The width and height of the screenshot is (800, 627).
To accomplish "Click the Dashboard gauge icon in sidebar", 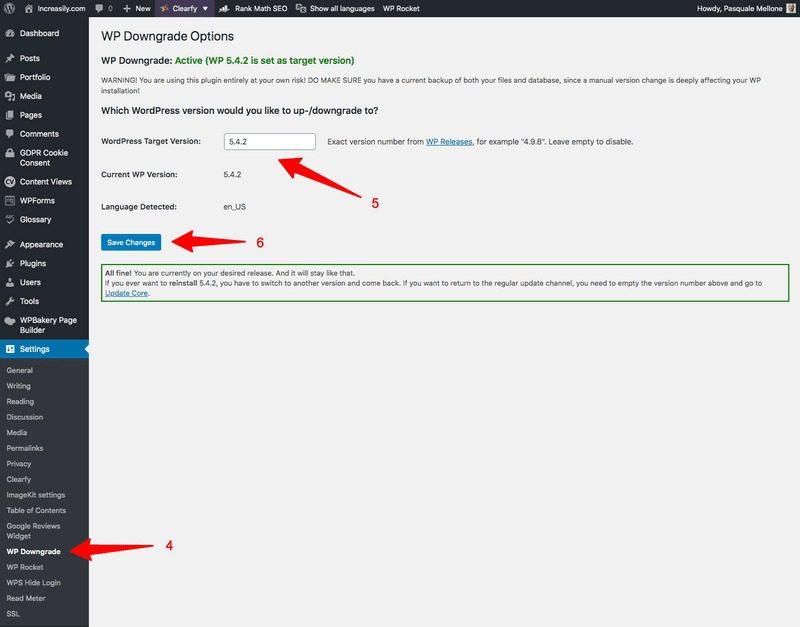I will pyautogui.click(x=10, y=33).
